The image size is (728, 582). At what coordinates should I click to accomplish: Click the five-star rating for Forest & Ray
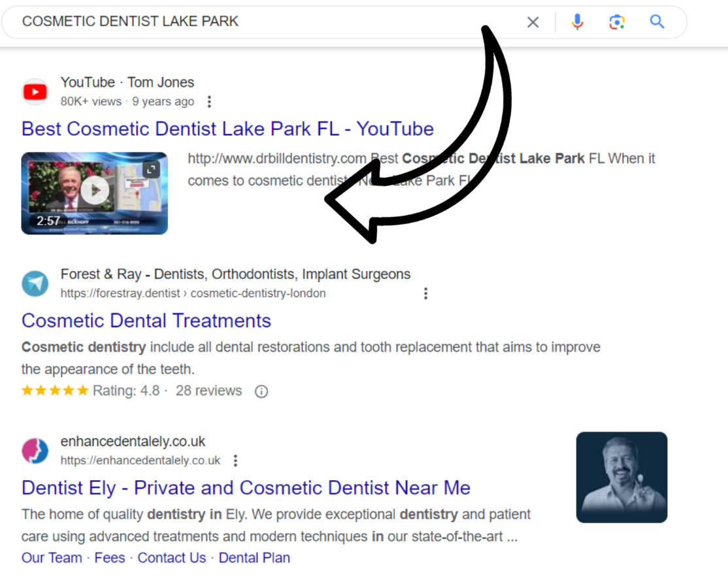pos(55,391)
